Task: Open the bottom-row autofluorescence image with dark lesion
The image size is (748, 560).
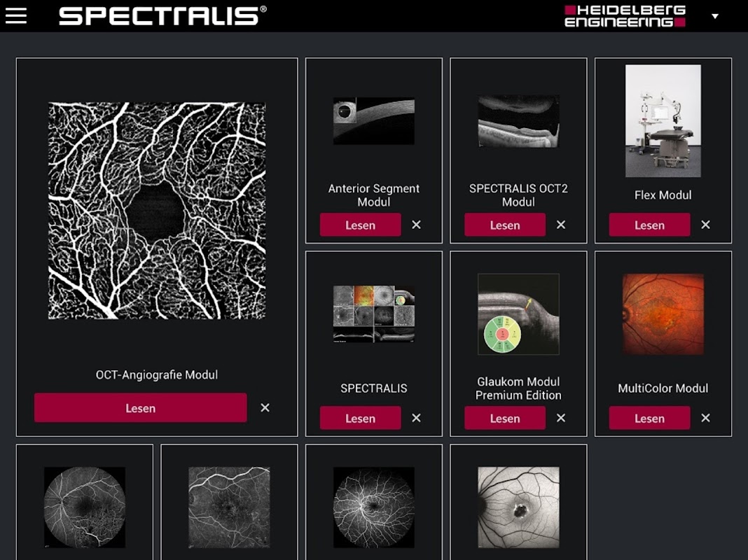Action: [518, 507]
